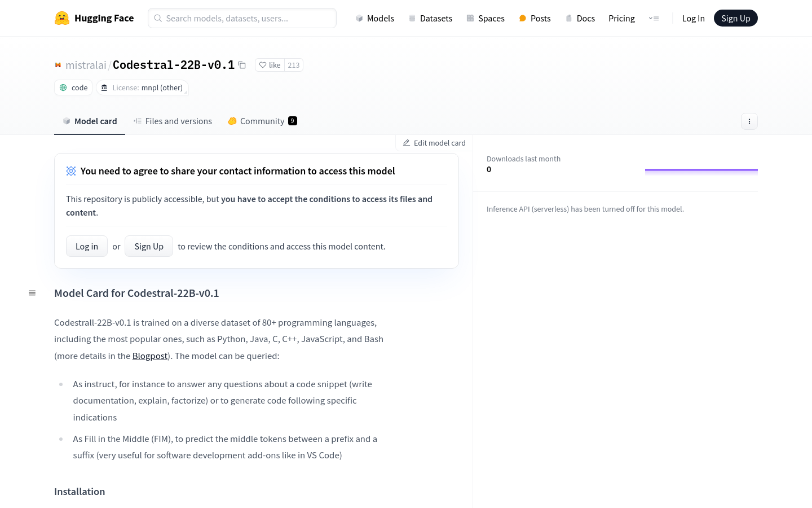This screenshot has height=508, width=812.
Task: Open the Datasets nav item
Action: pyautogui.click(x=430, y=18)
